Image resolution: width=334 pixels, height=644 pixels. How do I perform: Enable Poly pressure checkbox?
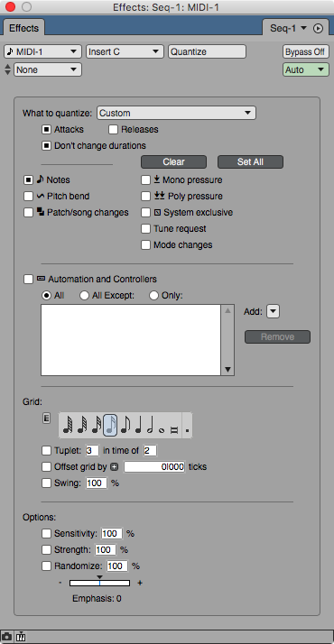click(x=145, y=197)
